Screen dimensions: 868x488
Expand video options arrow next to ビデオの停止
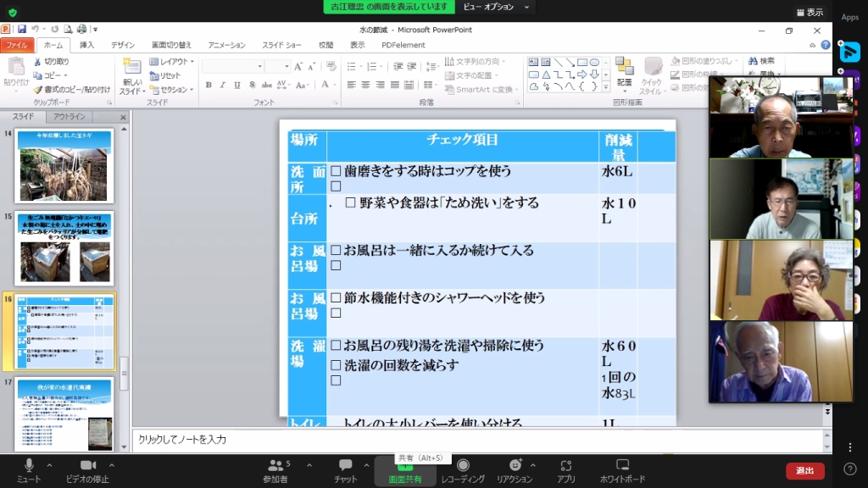112,465
